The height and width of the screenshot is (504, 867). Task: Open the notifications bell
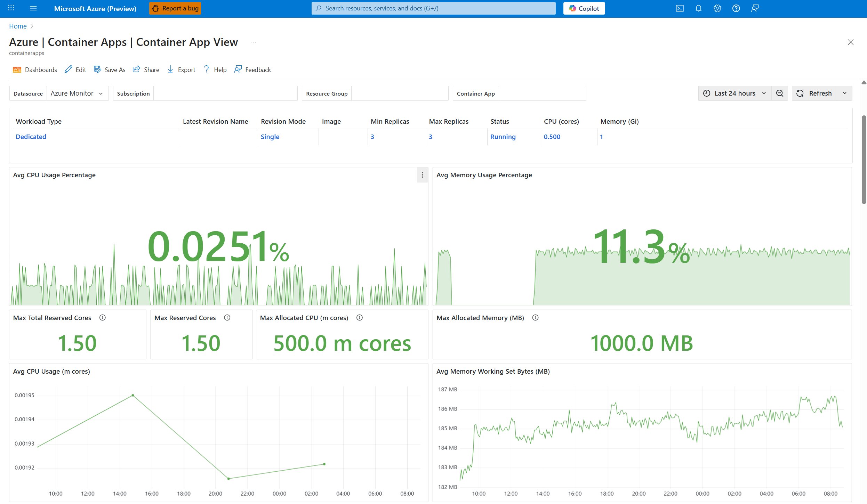tap(698, 8)
